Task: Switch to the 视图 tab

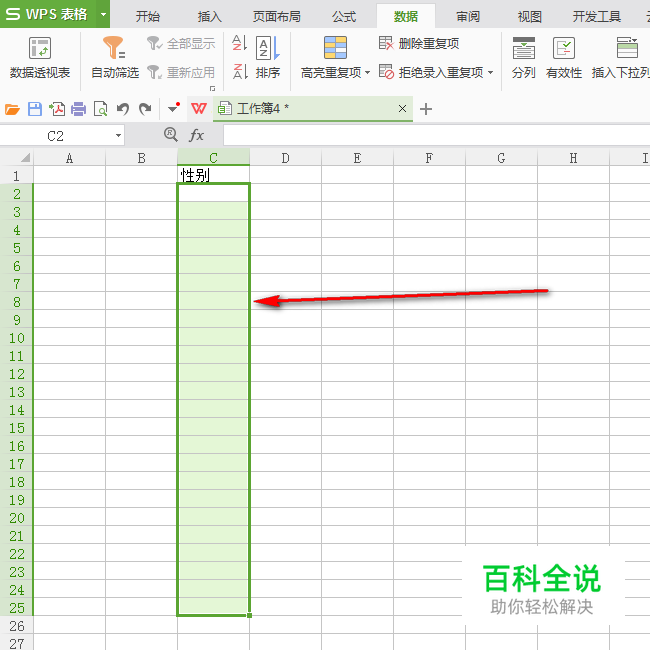Action: point(530,17)
